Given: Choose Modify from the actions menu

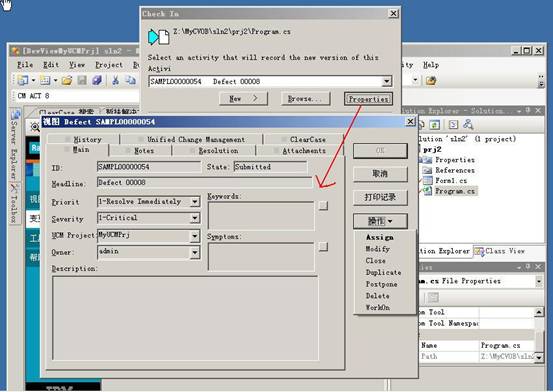Looking at the screenshot, I should click(x=377, y=249).
